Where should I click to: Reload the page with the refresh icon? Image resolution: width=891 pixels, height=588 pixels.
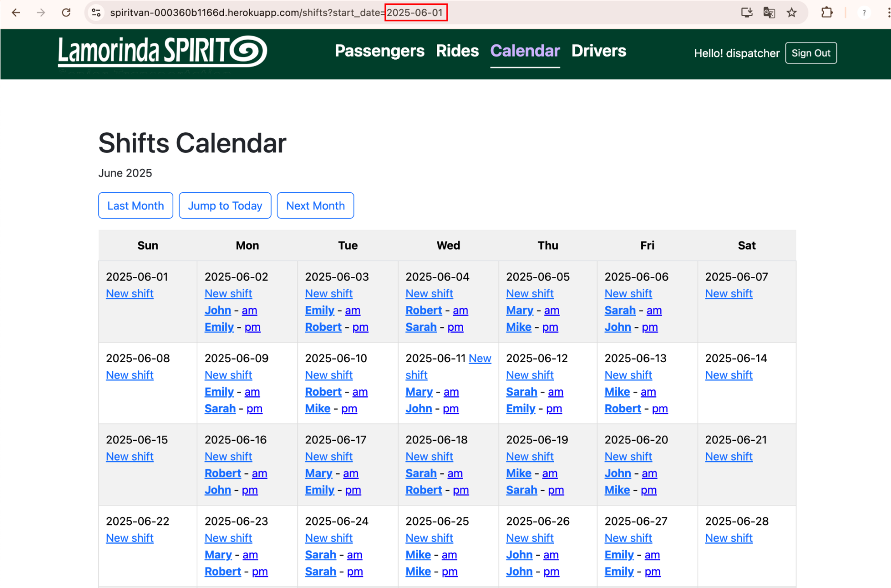pyautogui.click(x=66, y=12)
